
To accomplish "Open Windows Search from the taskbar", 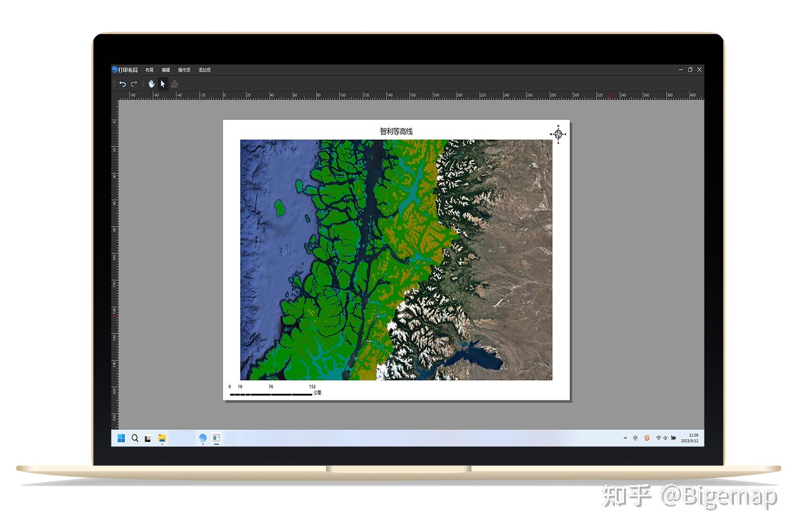I will (134, 438).
